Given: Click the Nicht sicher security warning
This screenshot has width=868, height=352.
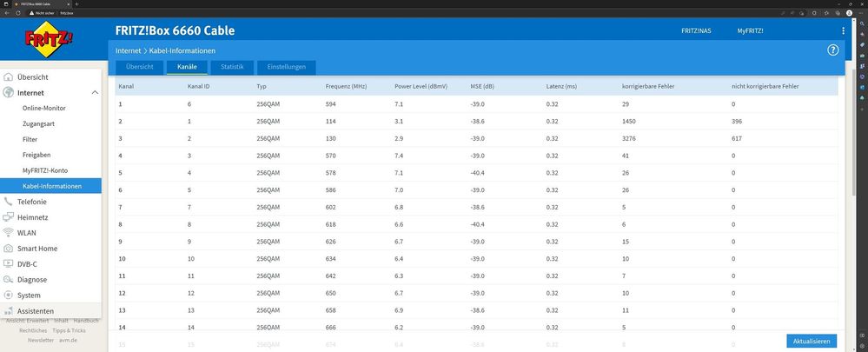Looking at the screenshot, I should click(x=42, y=13).
